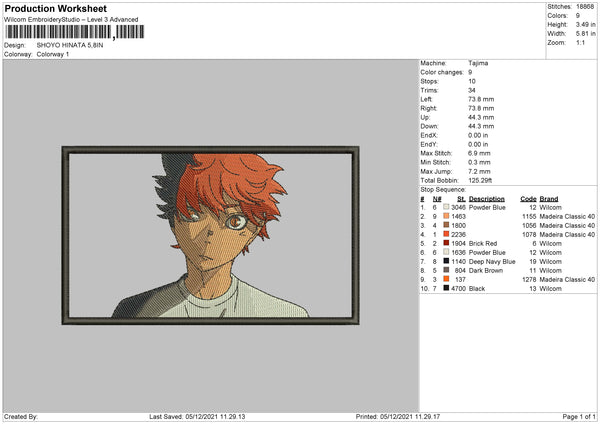
Task: Click the Total Bobbin value '125.29ft'
Action: click(x=480, y=180)
